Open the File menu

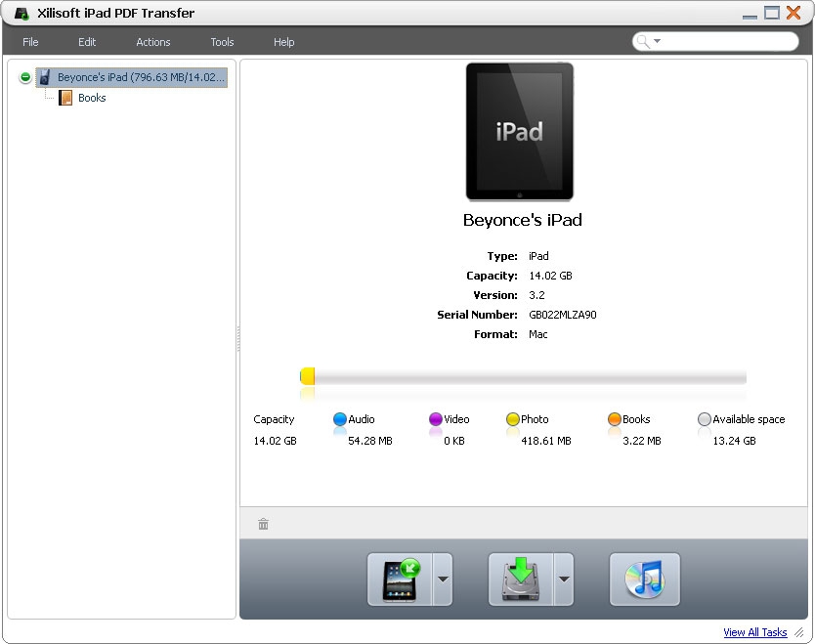coord(30,42)
